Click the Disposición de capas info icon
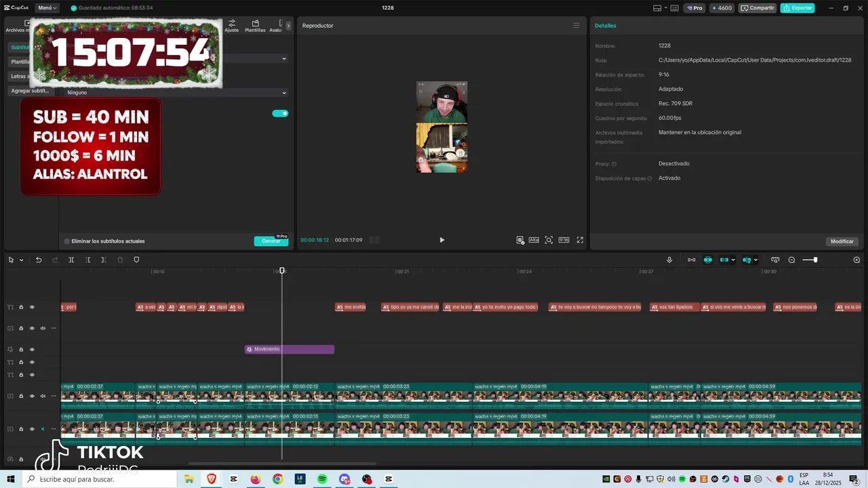This screenshot has width=868, height=488. 650,178
